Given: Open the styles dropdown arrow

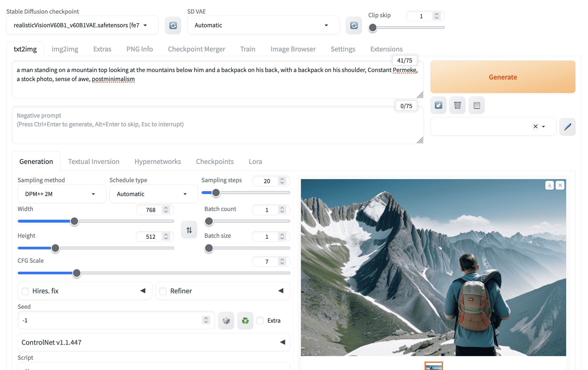Looking at the screenshot, I should [544, 126].
